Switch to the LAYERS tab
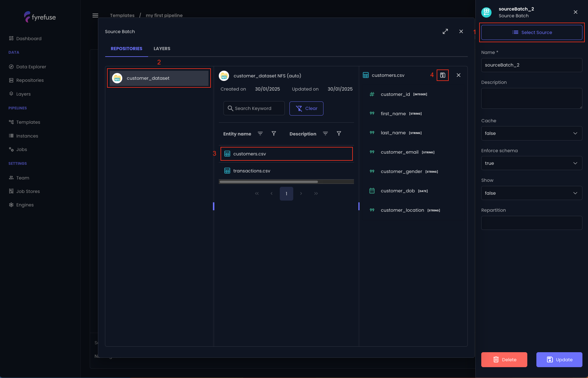Image resolution: width=588 pixels, height=378 pixels. pyautogui.click(x=162, y=49)
